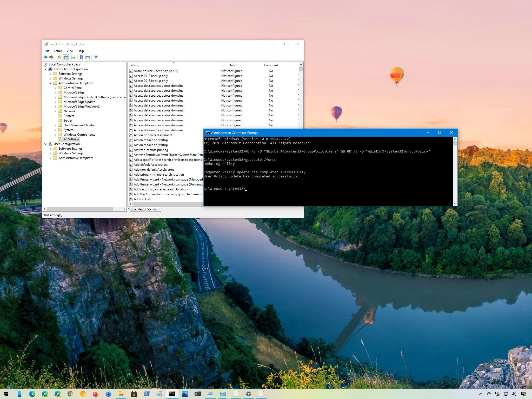Open Microsoft Store from the taskbar

tap(134, 394)
